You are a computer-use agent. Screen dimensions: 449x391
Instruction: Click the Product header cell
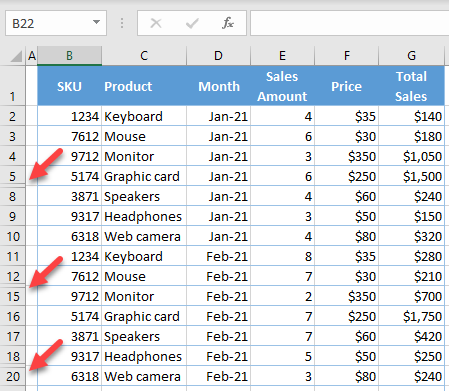144,86
